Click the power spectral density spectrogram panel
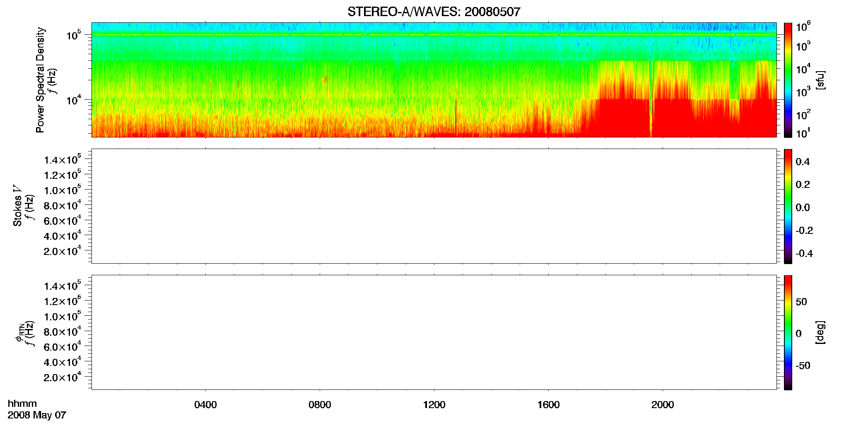This screenshot has height=447, width=868. (x=434, y=79)
